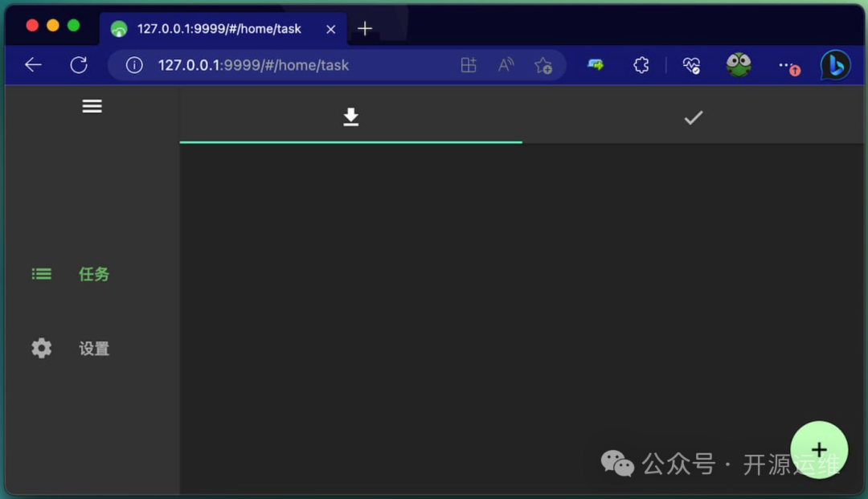This screenshot has width=868, height=499.
Task: Open the 任务 sidebar item
Action: [93, 274]
